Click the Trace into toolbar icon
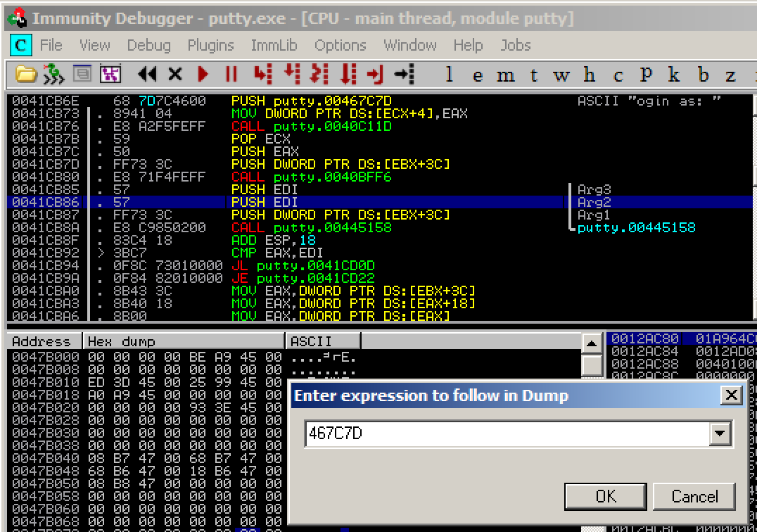The width and height of the screenshot is (757, 532). [x=319, y=75]
